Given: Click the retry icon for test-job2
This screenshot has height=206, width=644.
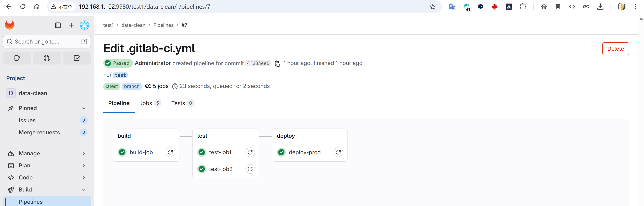Looking at the screenshot, I should coord(250,169).
